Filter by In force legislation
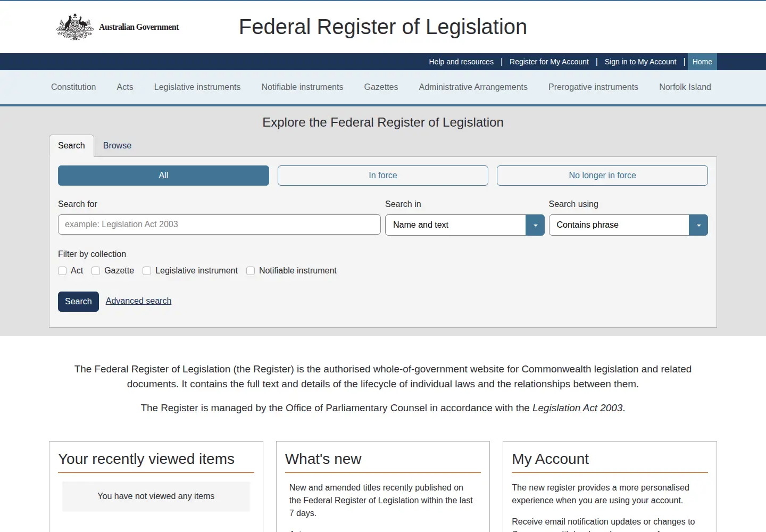766x532 pixels. point(383,176)
